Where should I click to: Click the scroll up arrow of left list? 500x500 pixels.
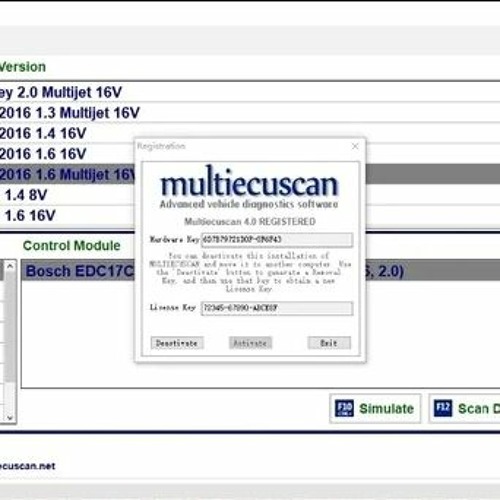[10, 266]
